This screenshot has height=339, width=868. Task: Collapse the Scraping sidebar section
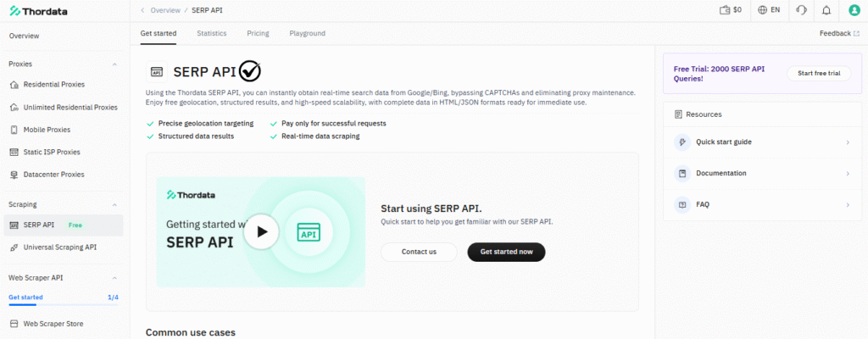tap(114, 205)
